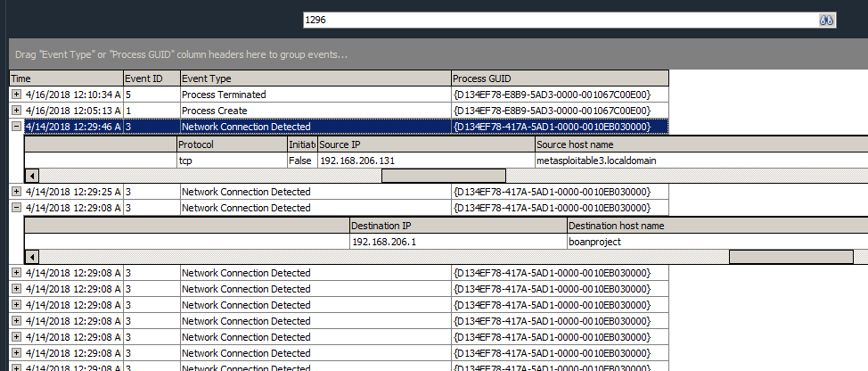The height and width of the screenshot is (371, 868).
Task: Click the GUID in the Process Create row
Action: (x=561, y=111)
